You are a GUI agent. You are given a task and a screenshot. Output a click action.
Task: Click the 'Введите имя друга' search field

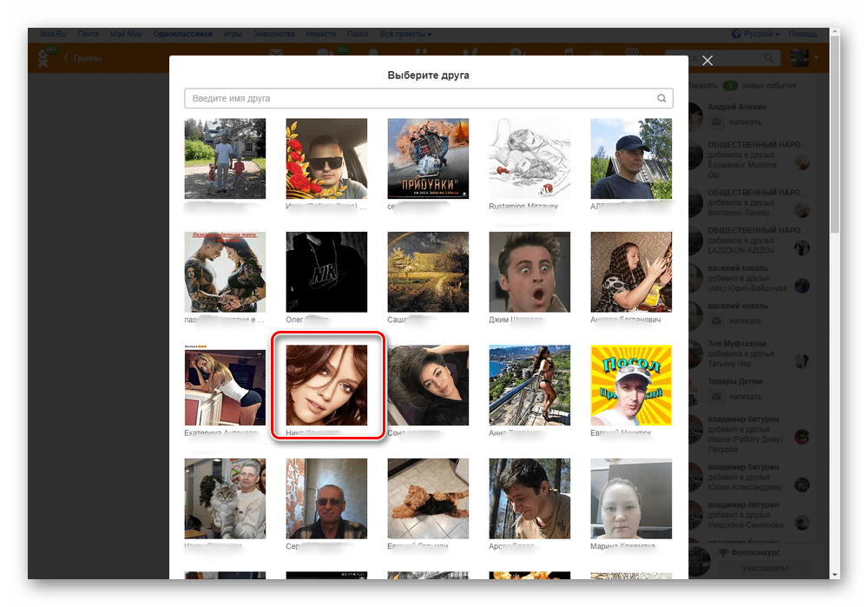coord(429,98)
